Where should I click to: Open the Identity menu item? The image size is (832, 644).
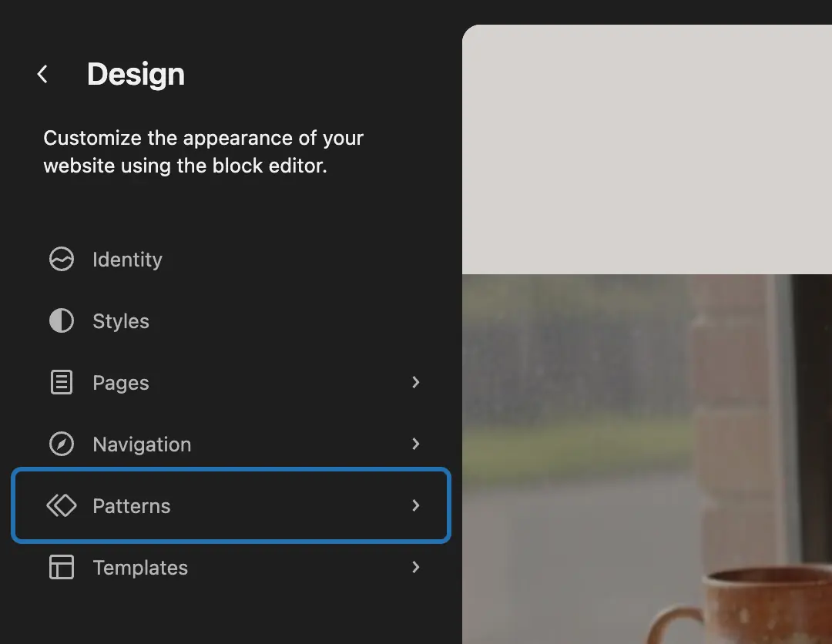[231, 260]
